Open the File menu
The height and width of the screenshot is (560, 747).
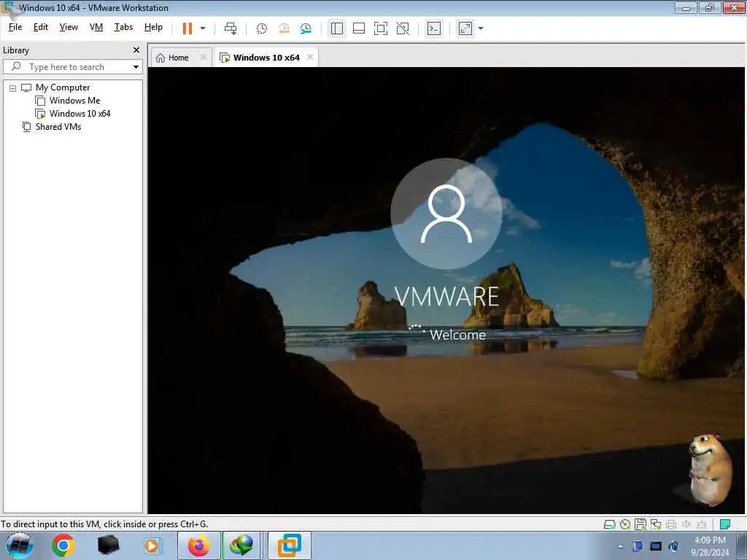pos(15,27)
